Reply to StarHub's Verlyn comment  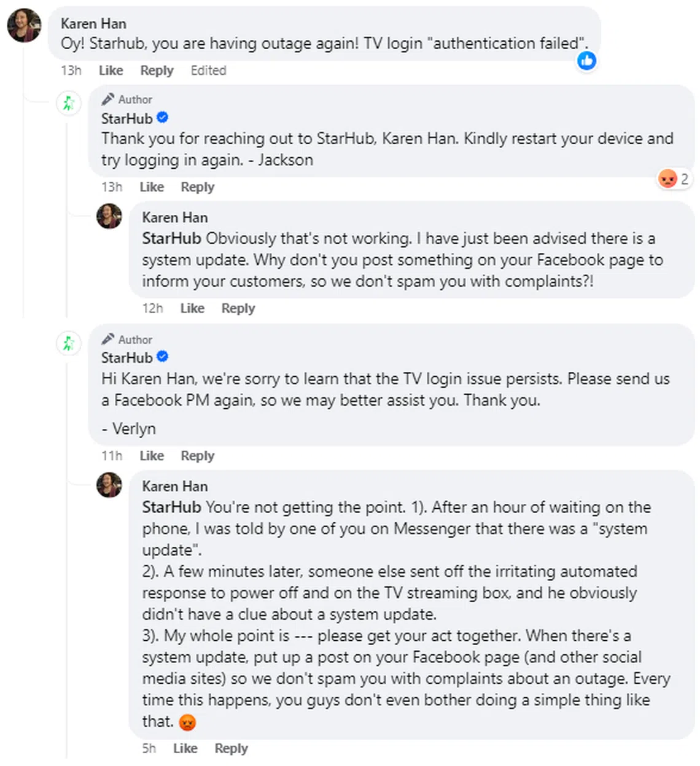coord(197,456)
